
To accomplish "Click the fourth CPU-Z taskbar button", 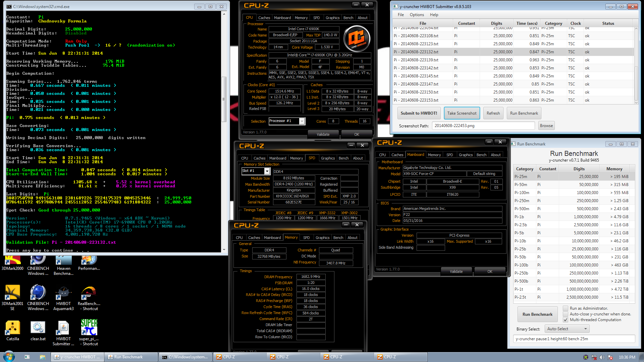I will (400, 357).
